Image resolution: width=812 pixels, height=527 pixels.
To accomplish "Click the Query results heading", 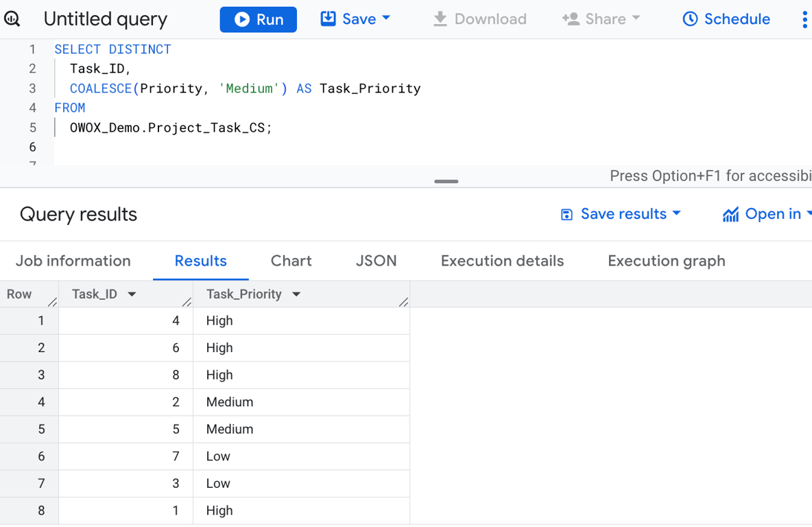I will point(78,214).
